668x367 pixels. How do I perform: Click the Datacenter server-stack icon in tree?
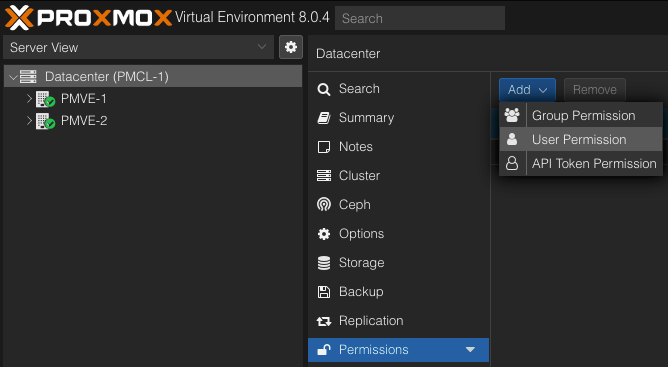[29, 77]
